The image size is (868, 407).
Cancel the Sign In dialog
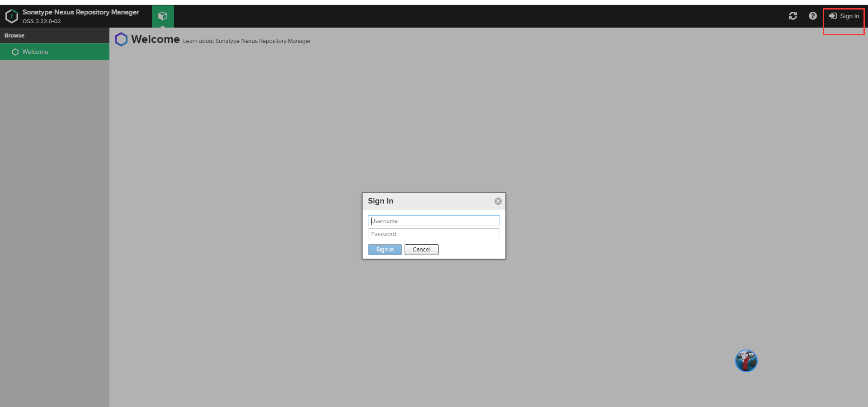click(x=421, y=250)
